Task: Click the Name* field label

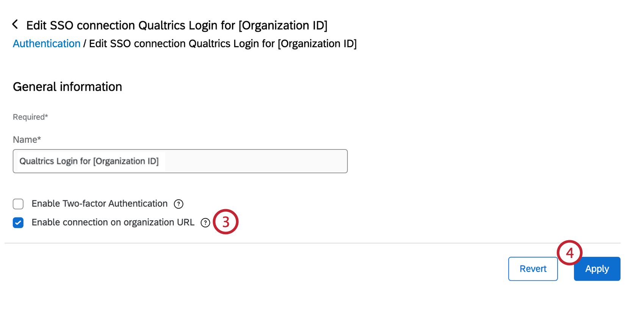Action: pyautogui.click(x=27, y=140)
